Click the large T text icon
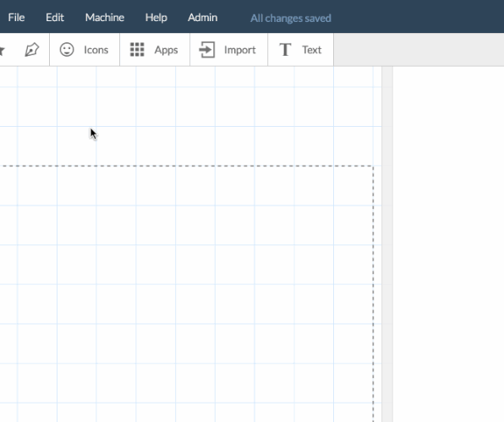 285,50
